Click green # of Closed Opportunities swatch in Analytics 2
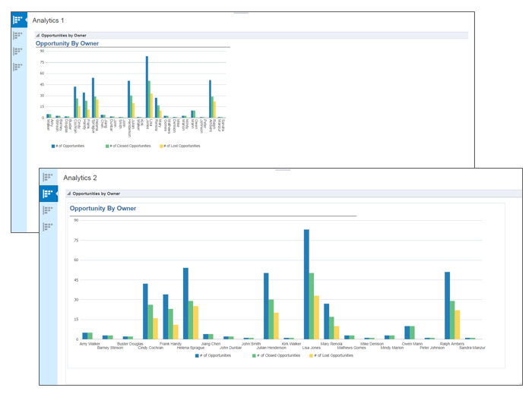Viewport: 532px width, 394px height. point(254,356)
